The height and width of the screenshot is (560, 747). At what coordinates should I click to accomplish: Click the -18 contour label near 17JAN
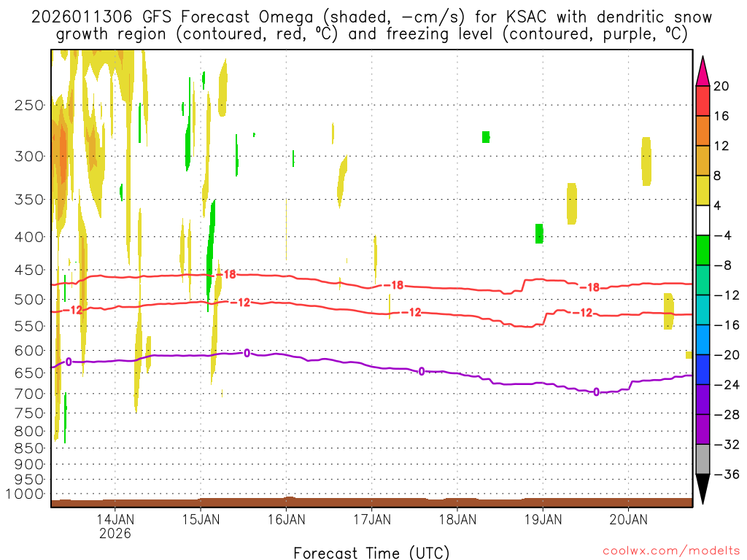393,285
